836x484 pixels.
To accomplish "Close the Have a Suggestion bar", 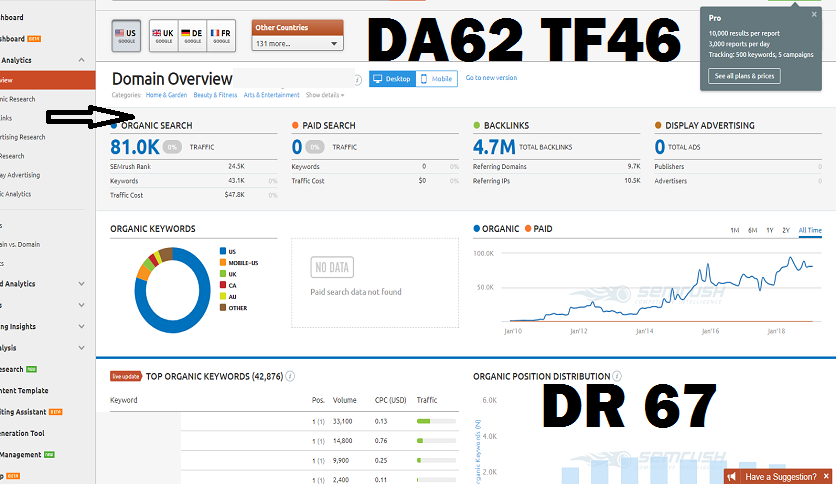I will (x=826, y=477).
